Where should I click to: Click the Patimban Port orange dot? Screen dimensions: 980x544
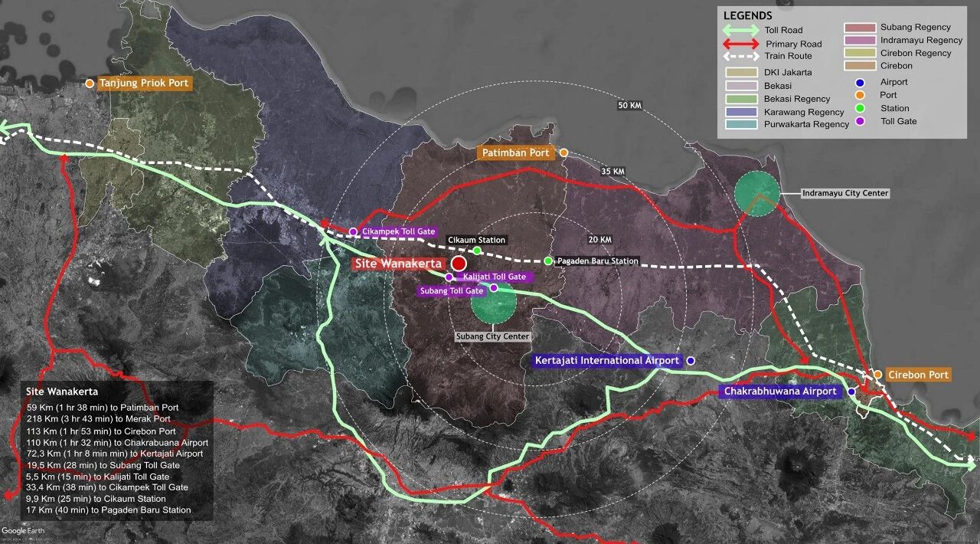point(563,153)
